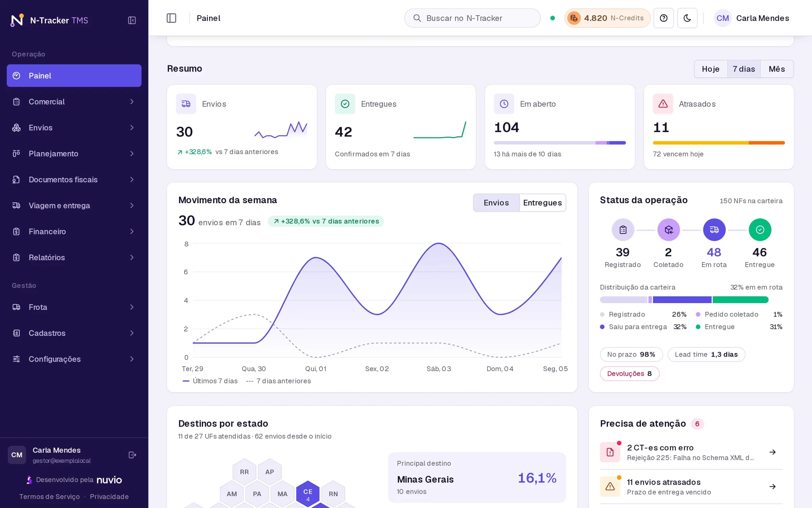The image size is (812, 508).
Task: Open Relatórios menu item
Action: point(74,257)
